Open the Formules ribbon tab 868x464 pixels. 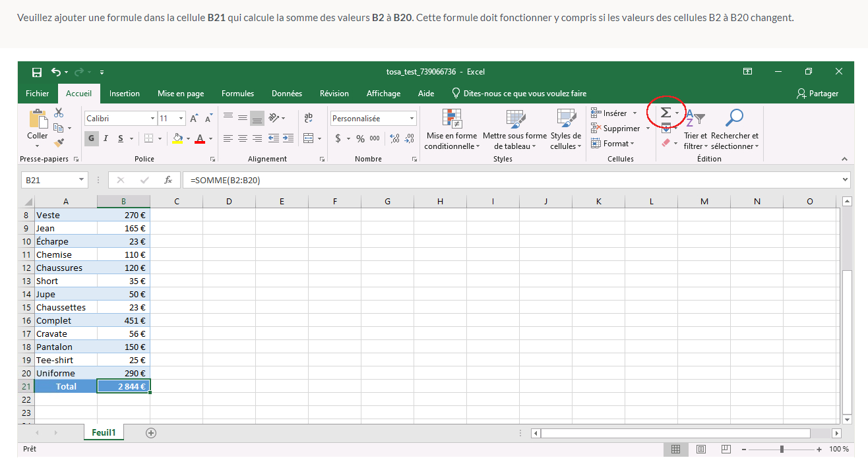point(237,94)
